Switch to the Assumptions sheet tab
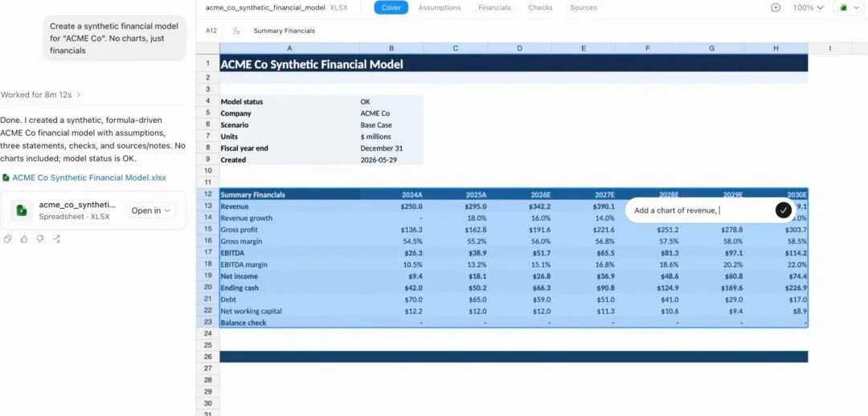Screen dimensions: 868x416 (x=440, y=8)
